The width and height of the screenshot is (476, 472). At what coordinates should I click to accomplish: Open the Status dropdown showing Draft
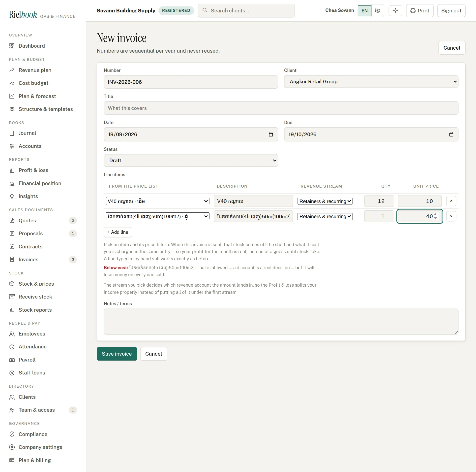(191, 161)
